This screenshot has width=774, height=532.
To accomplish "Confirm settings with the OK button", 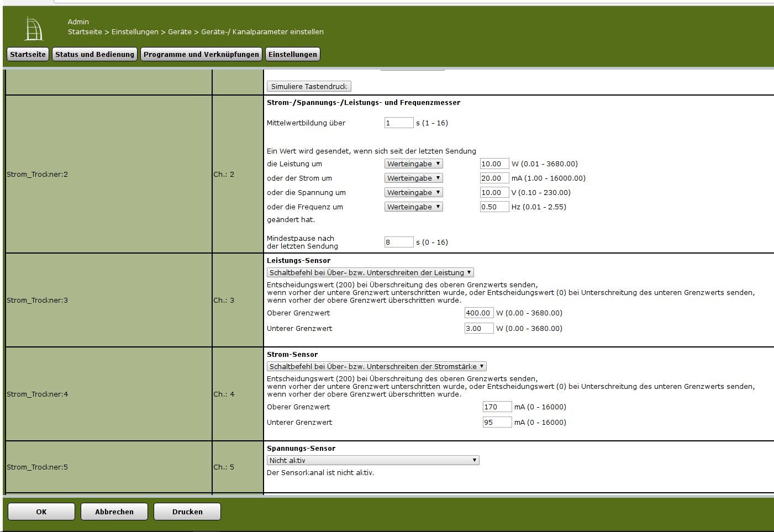I will [41, 512].
